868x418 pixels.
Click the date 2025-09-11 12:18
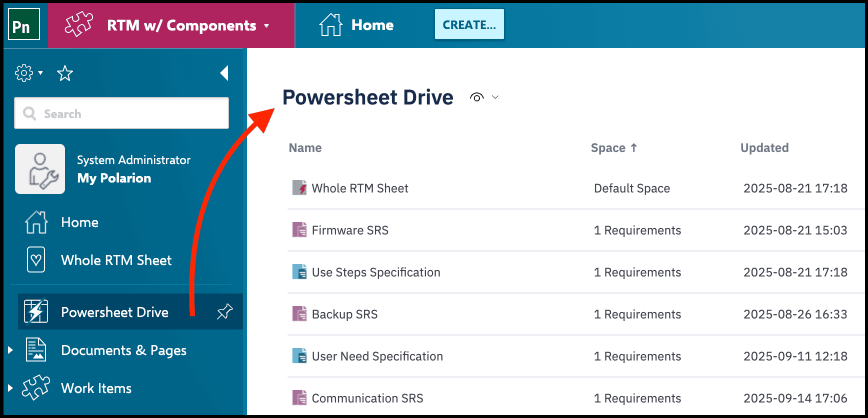tap(795, 356)
